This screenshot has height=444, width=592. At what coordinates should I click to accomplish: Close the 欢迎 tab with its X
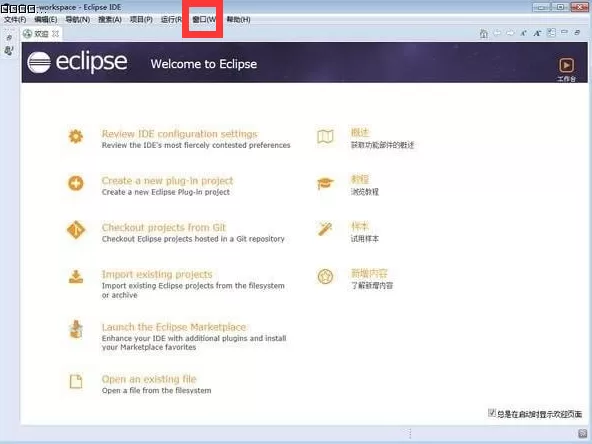coord(56,34)
